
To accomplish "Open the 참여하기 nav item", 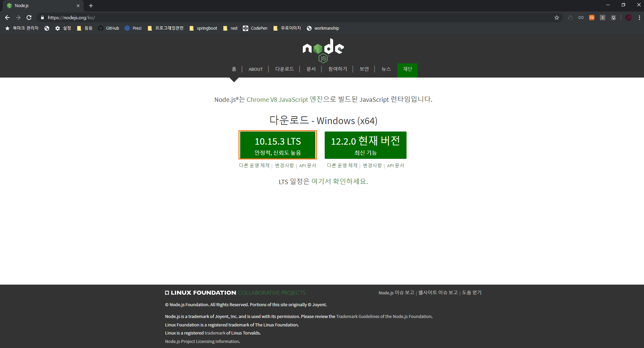I will click(337, 69).
